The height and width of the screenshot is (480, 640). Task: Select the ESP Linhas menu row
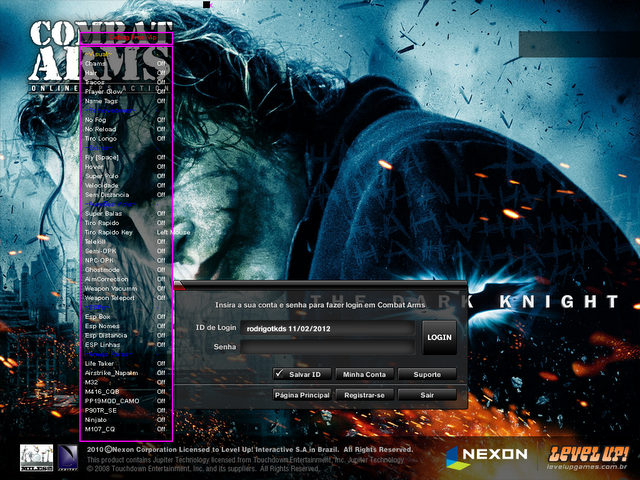pos(126,345)
